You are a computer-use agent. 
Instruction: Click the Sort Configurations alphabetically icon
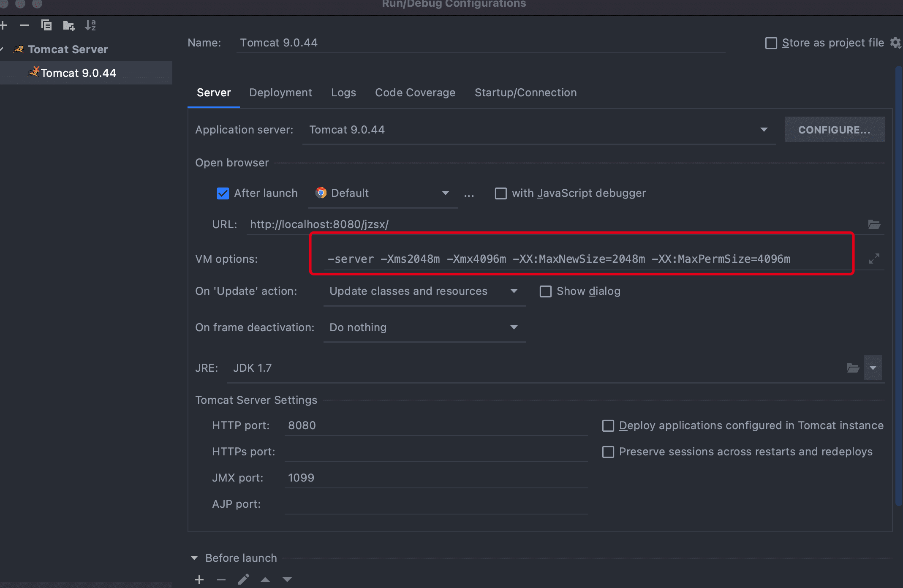pos(90,25)
